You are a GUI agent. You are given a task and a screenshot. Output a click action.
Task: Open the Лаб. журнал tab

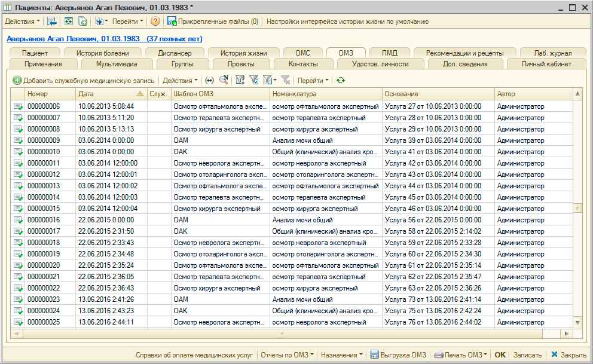[554, 53]
